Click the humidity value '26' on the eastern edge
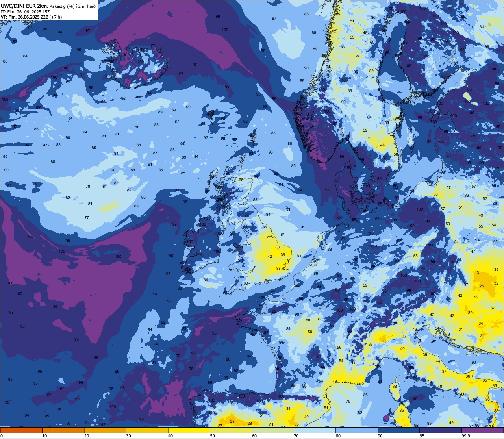504x439 pixels. coord(482,286)
